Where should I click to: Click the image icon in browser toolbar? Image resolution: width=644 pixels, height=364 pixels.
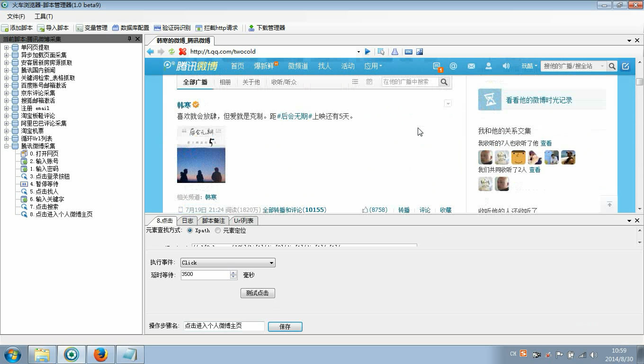tap(420, 52)
